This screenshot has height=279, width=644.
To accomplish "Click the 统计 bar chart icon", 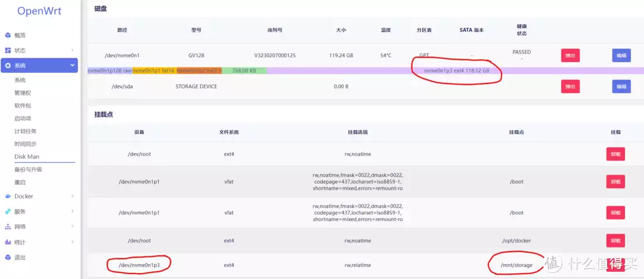I will click(x=8, y=242).
